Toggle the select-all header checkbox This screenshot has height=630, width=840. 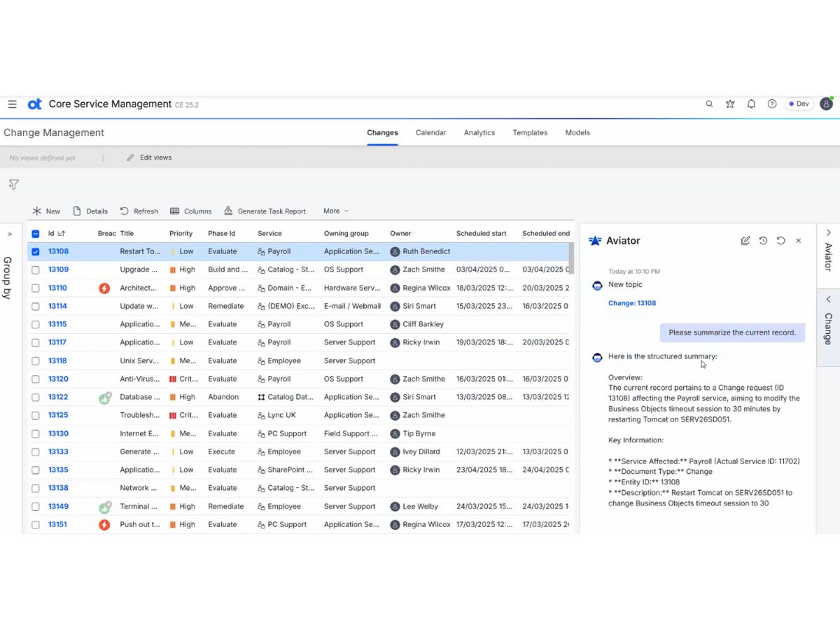coord(36,234)
